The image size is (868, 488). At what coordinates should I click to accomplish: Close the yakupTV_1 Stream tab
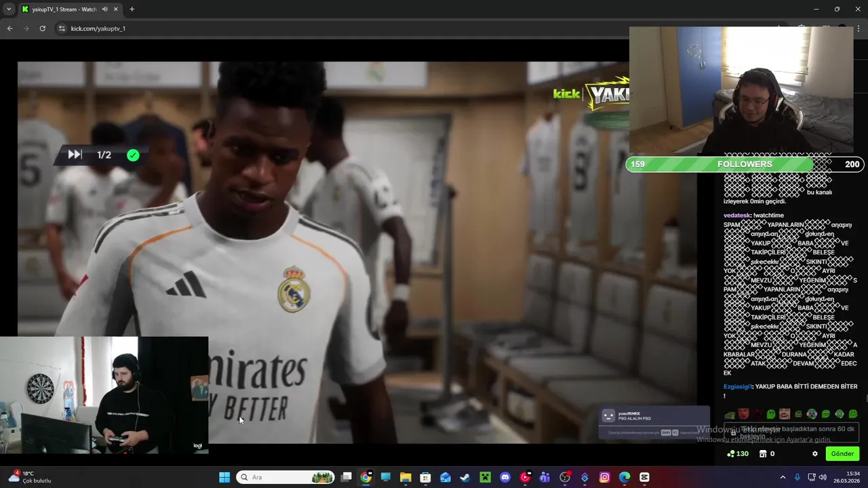[x=116, y=9]
